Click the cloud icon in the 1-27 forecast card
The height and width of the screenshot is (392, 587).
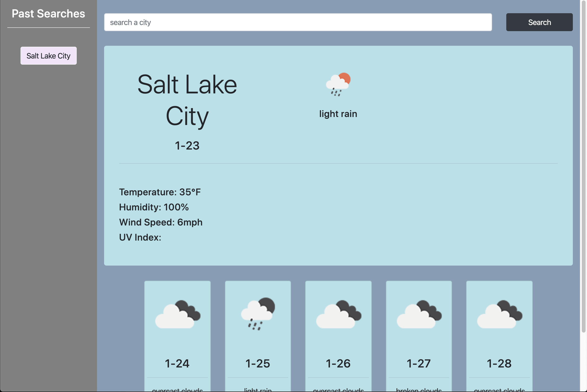click(418, 314)
